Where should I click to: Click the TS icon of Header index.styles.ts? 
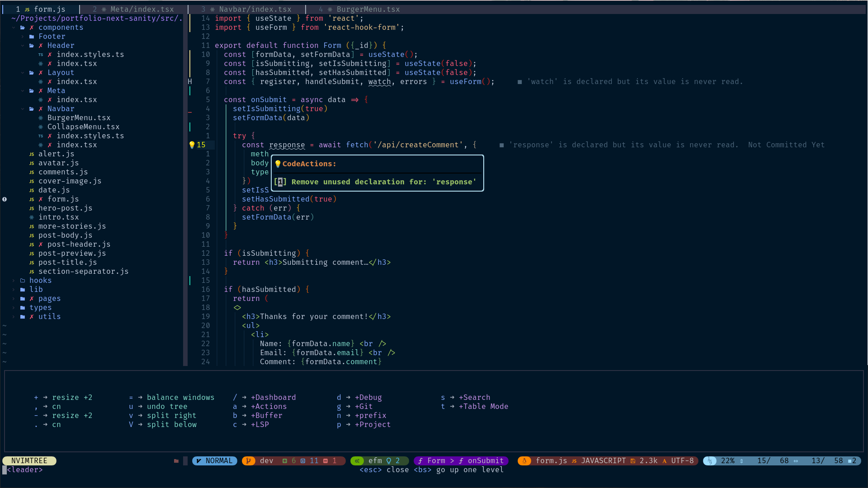pos(41,55)
